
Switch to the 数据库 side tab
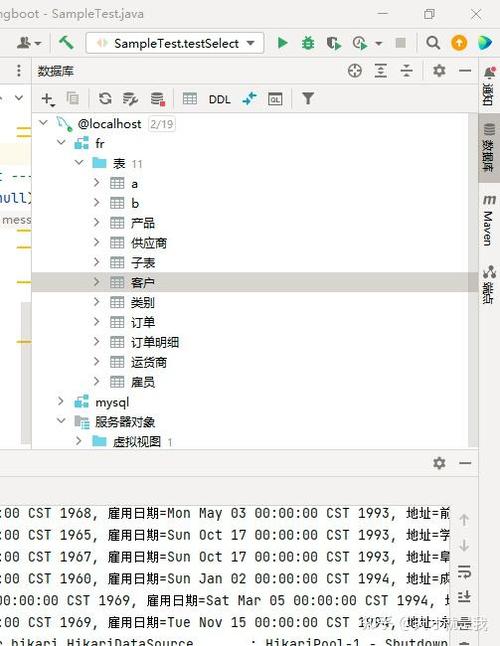pyautogui.click(x=489, y=147)
